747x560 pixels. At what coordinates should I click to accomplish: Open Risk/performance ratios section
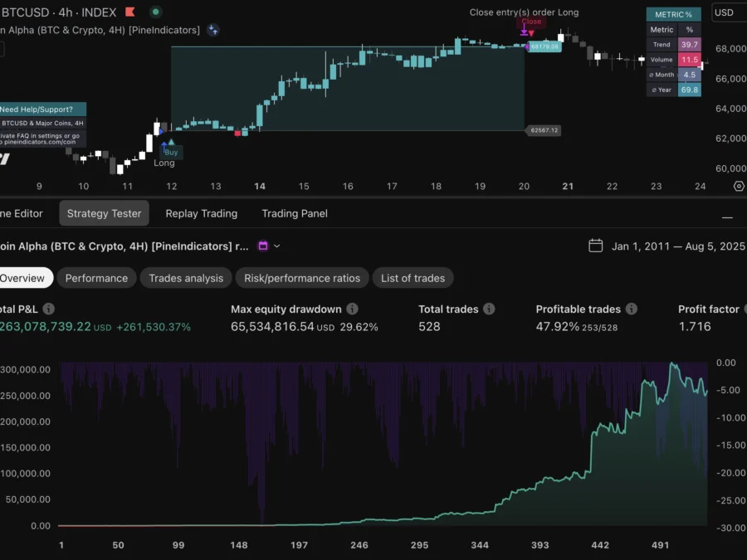[x=302, y=278]
